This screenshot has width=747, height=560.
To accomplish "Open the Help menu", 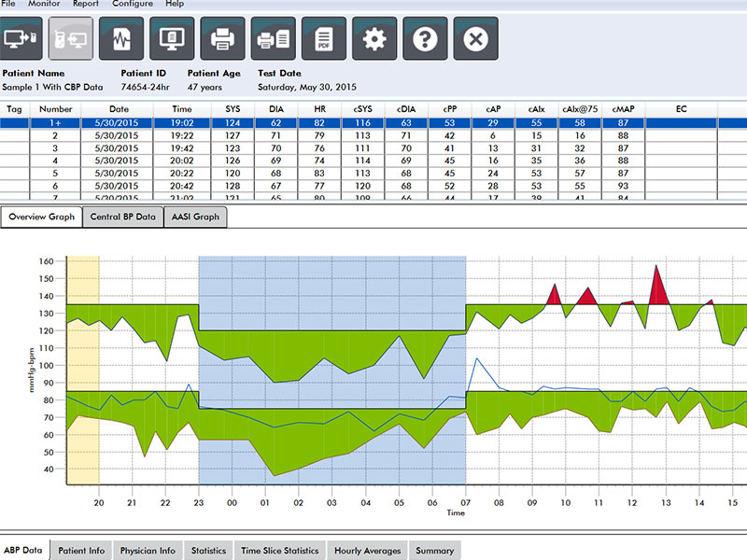I will pos(175,4).
